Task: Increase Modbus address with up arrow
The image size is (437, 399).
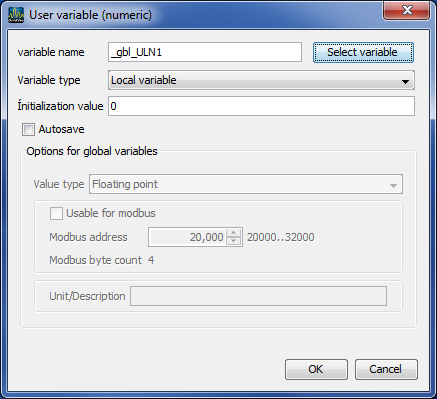Action: click(234, 233)
